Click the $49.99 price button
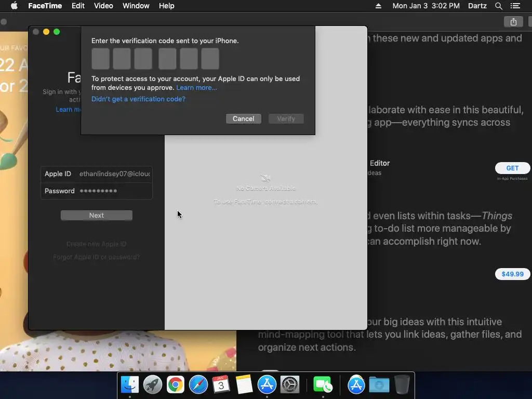 click(x=512, y=274)
